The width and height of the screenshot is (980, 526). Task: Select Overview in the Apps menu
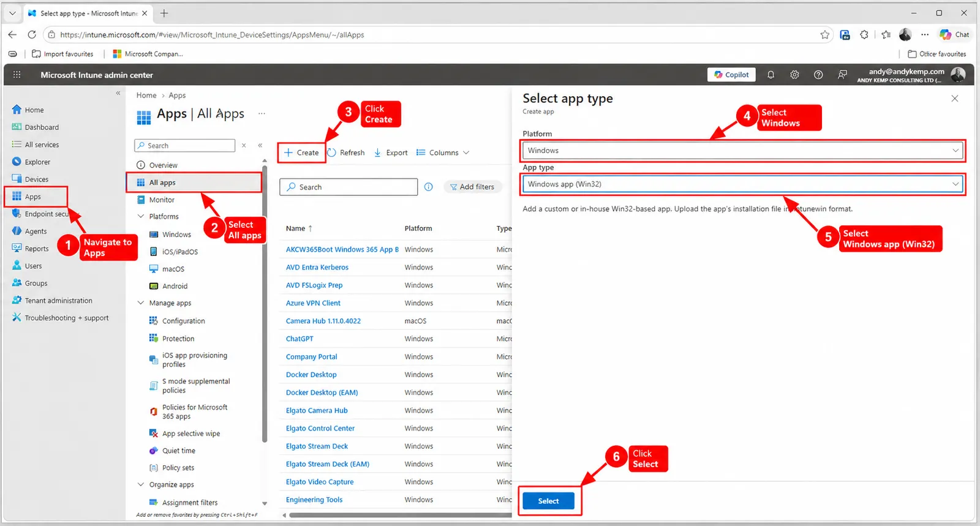click(163, 165)
